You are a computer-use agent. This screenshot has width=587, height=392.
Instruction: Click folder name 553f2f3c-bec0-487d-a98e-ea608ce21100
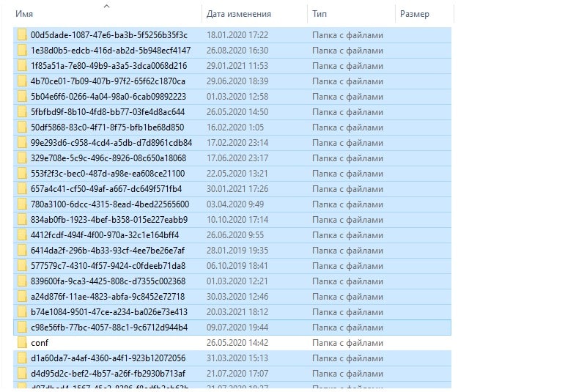pyautogui.click(x=108, y=174)
